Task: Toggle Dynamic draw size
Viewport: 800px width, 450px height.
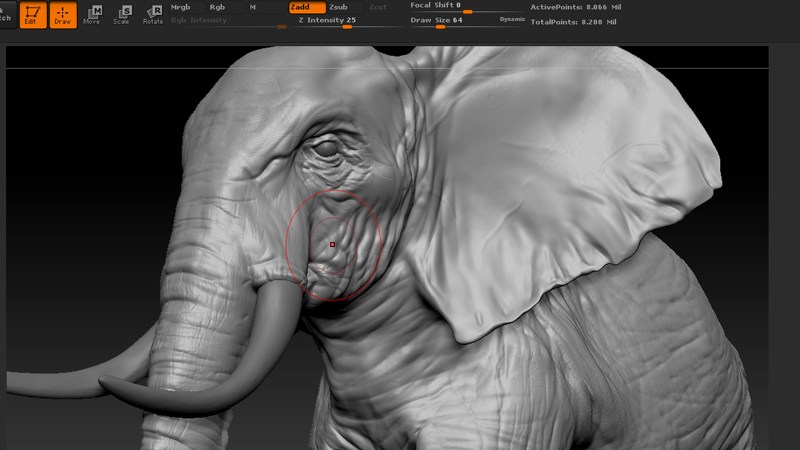Action: (512, 19)
